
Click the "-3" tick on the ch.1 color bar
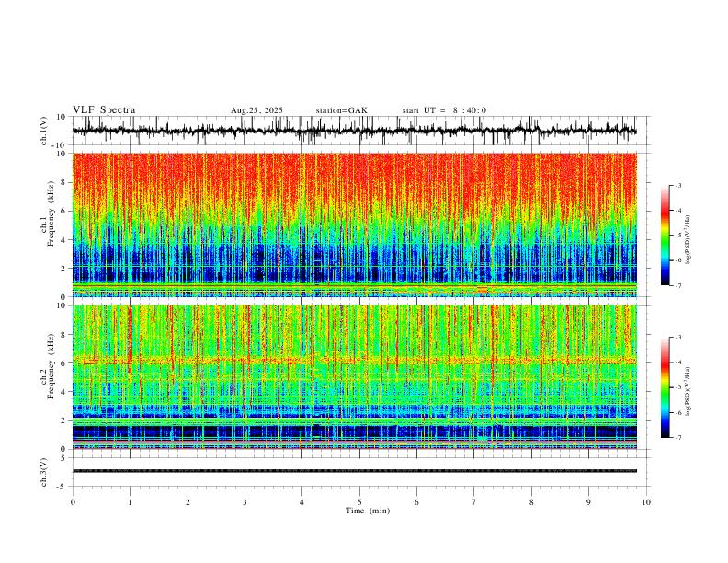(x=677, y=185)
